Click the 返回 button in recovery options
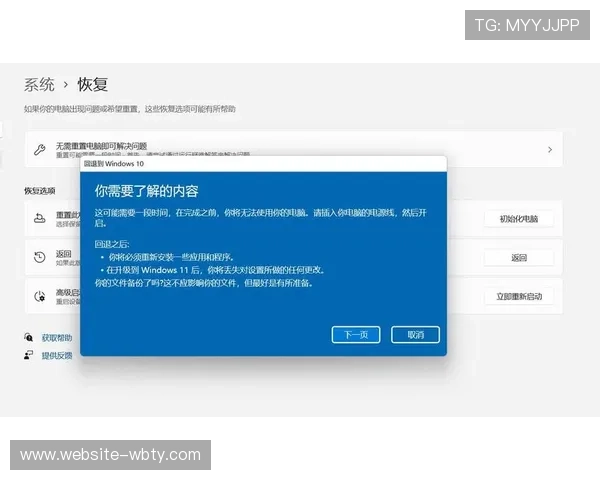 tap(518, 258)
